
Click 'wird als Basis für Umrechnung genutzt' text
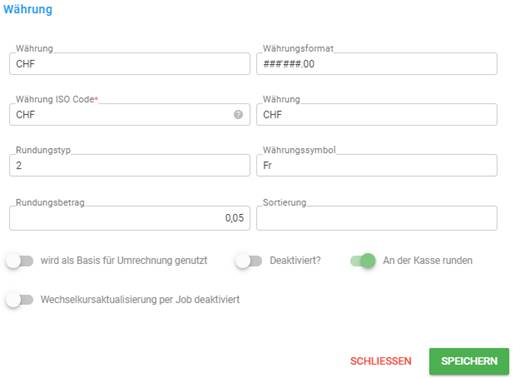(x=124, y=260)
